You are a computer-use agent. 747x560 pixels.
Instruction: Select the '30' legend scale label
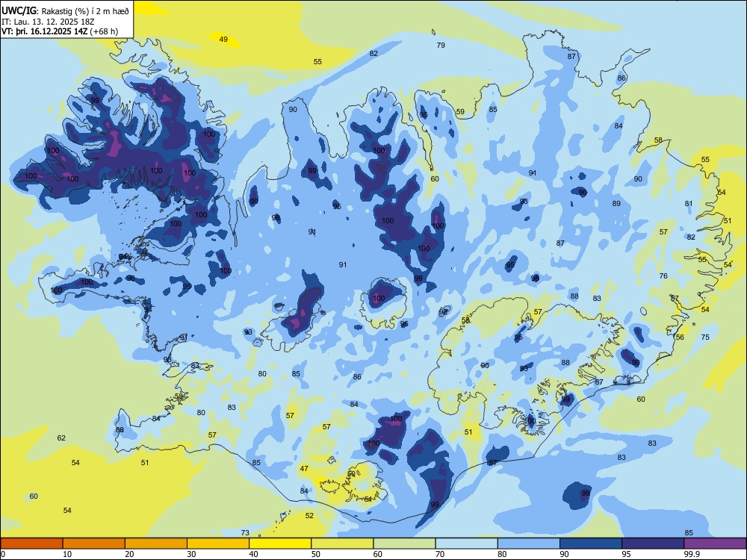tap(191, 554)
